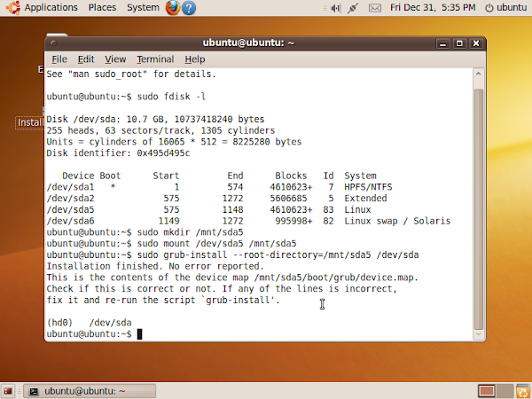Click the terminal title bar text
The image size is (532, 399).
point(248,43)
